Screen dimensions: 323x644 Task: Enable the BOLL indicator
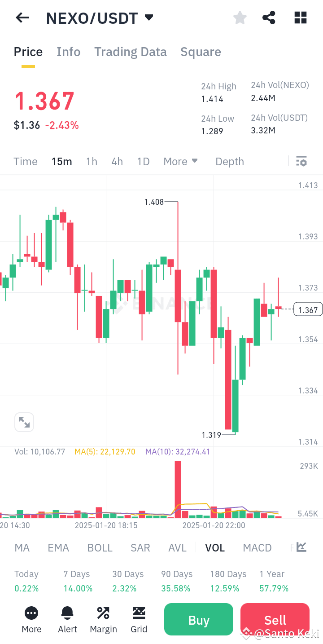[x=100, y=547]
